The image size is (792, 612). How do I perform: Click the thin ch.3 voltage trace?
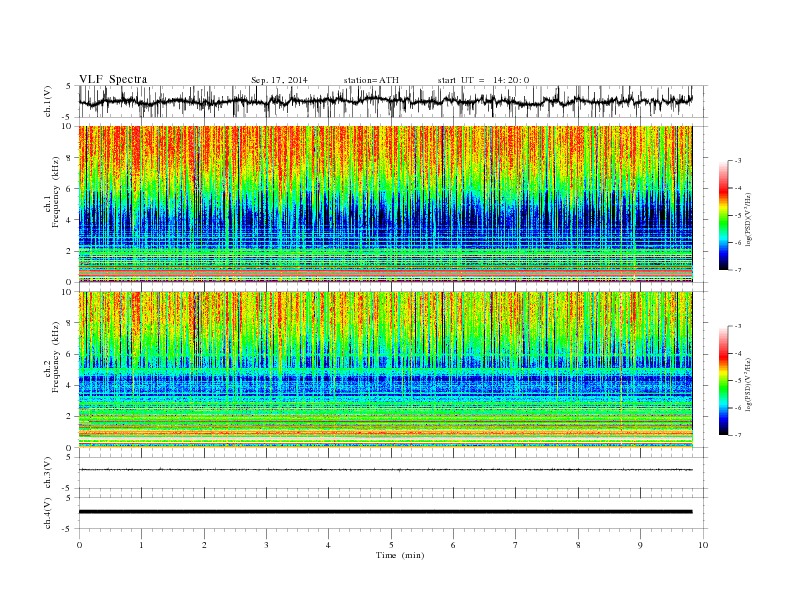tap(386, 470)
